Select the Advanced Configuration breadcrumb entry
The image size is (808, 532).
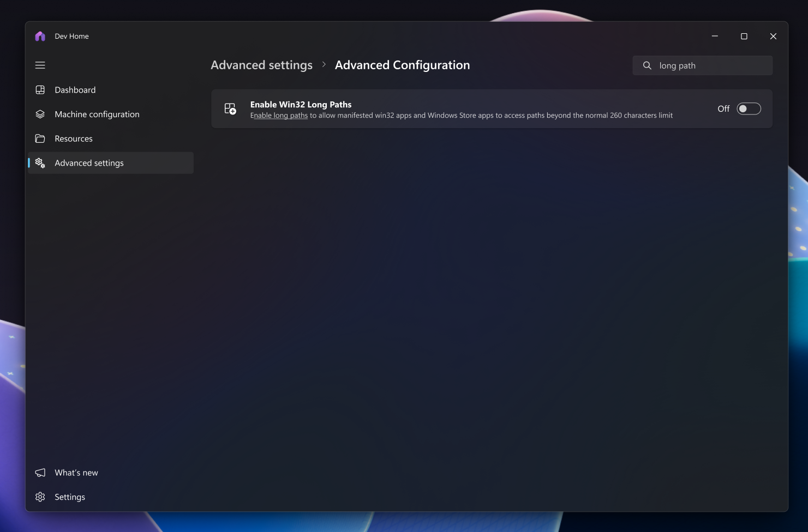(402, 64)
